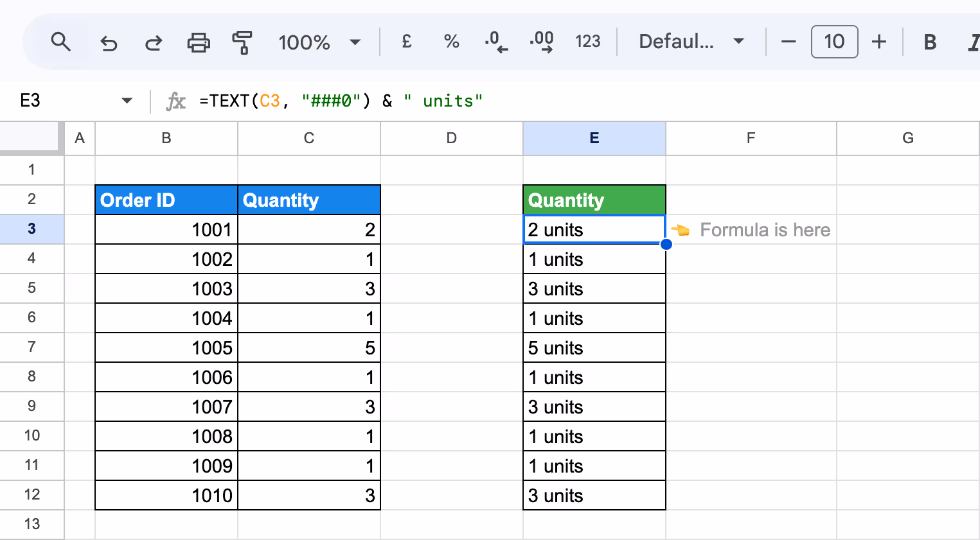Apply currency format with the pound icon
The width and height of the screenshot is (980, 540).
406,42
